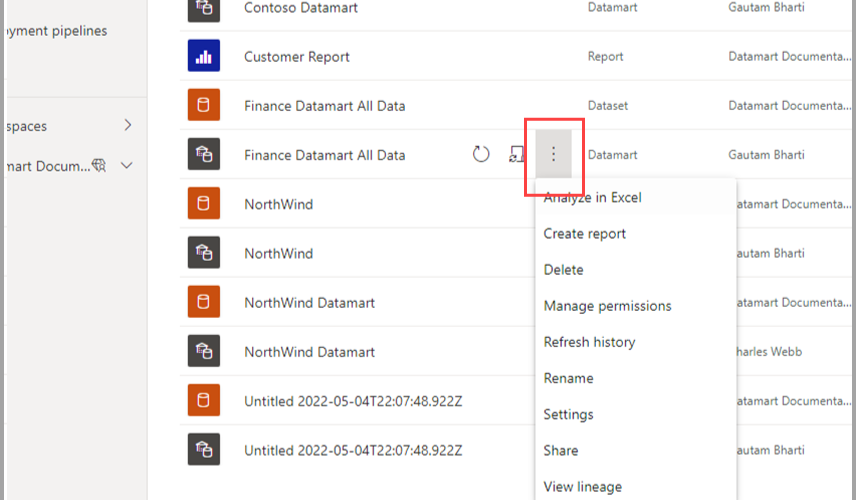The image size is (856, 500).
Task: Click the Dataset type cell of Finance Datamart
Action: [608, 105]
